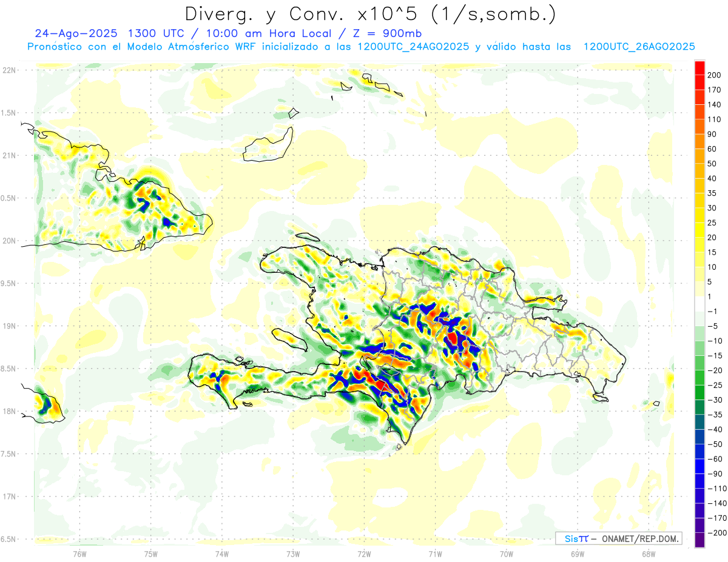Click the positive '110' colorbar value
728x562 pixels.
point(715,119)
